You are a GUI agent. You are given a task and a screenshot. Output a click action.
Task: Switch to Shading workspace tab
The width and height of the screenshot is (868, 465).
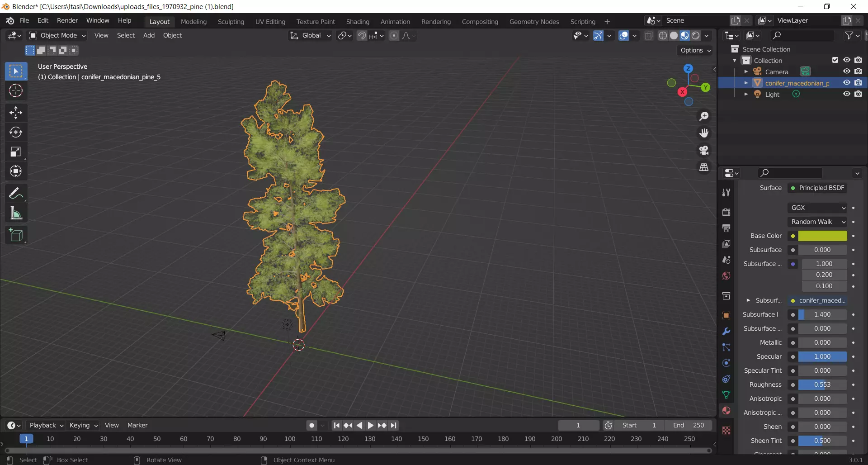pyautogui.click(x=358, y=21)
